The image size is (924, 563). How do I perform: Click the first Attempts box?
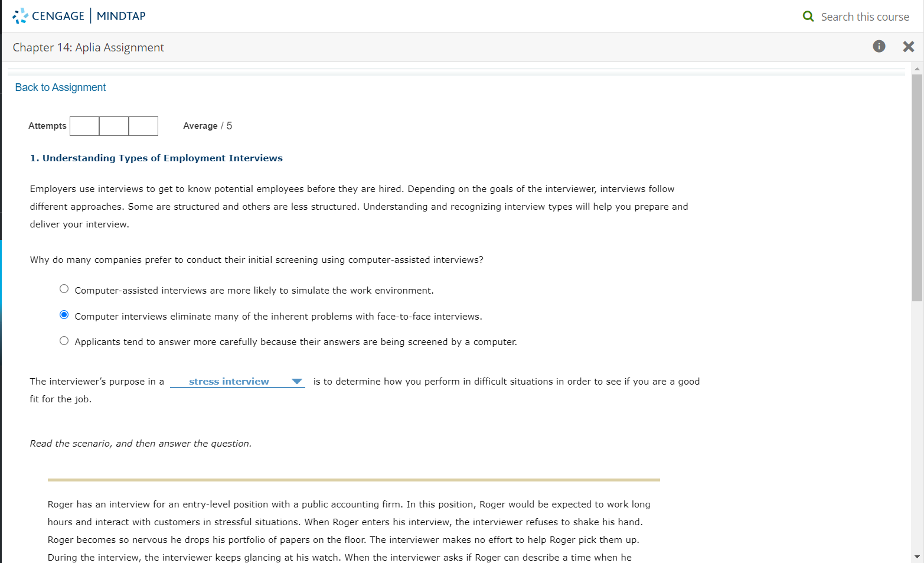(84, 126)
